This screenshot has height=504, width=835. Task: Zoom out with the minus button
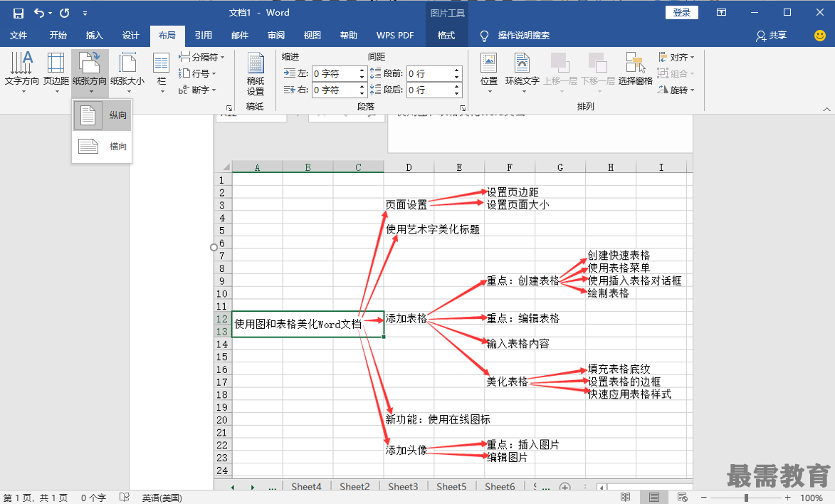click(704, 498)
